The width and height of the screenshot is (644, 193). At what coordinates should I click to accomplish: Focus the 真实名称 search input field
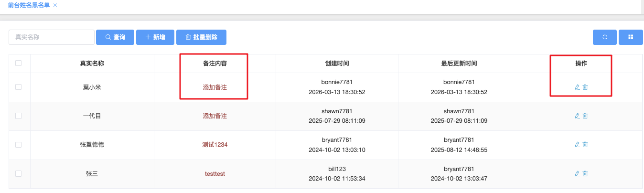(x=52, y=37)
